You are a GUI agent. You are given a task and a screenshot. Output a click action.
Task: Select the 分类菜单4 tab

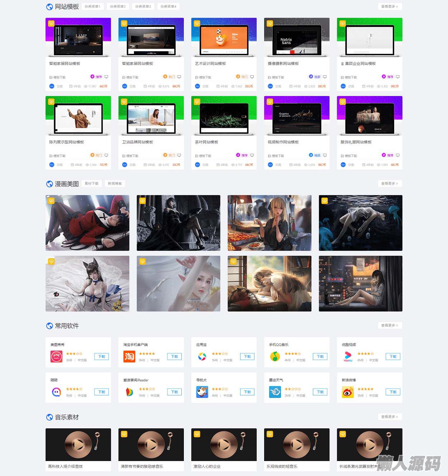[168, 6]
